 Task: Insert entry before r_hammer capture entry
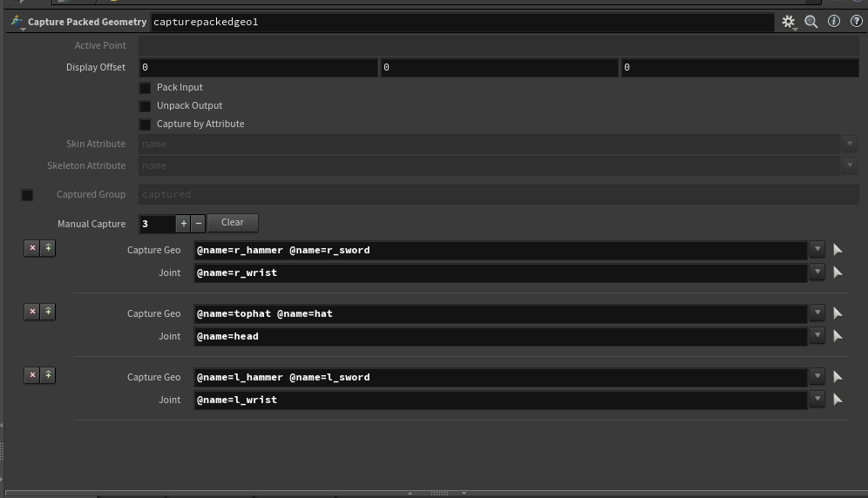click(48, 248)
